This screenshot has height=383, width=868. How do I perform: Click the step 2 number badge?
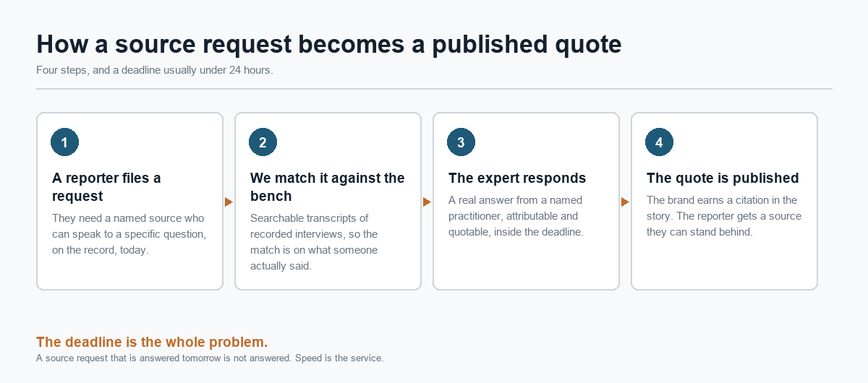(263, 142)
